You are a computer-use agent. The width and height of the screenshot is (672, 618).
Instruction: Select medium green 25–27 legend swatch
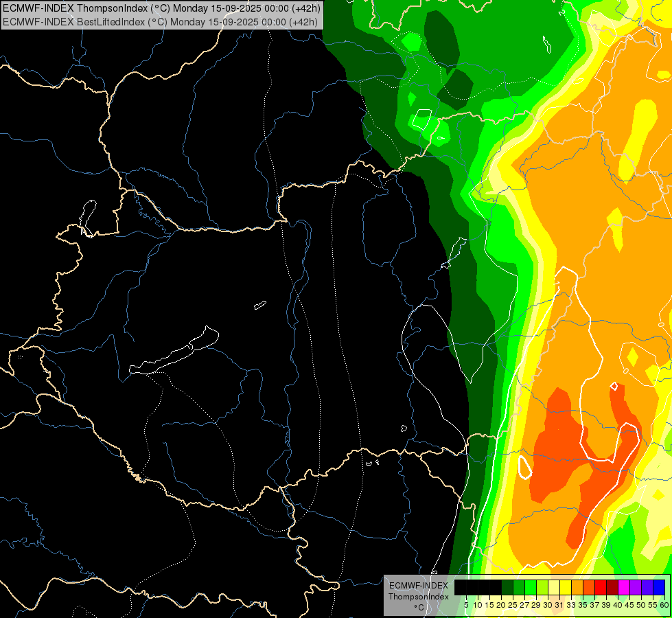(519, 587)
